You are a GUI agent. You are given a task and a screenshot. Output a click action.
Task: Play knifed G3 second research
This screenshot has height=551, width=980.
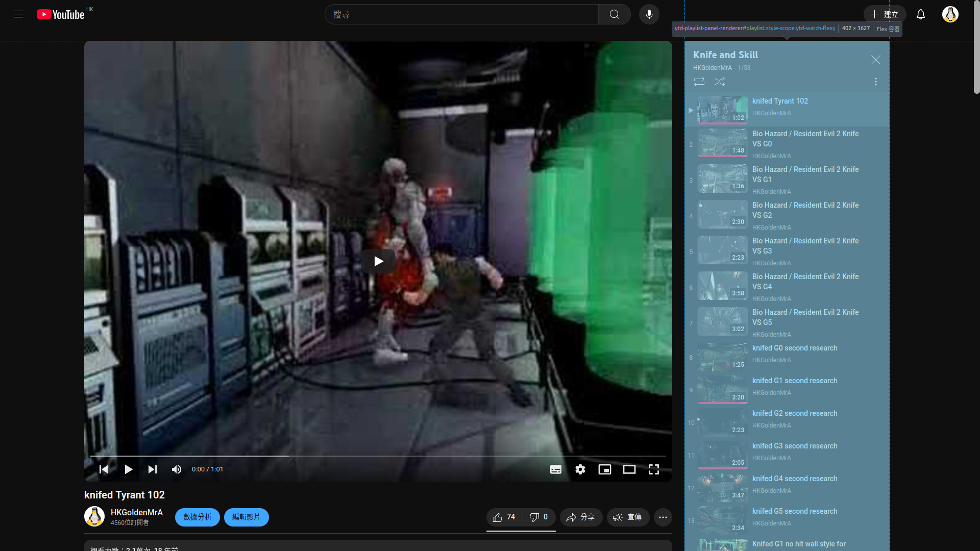click(x=787, y=455)
